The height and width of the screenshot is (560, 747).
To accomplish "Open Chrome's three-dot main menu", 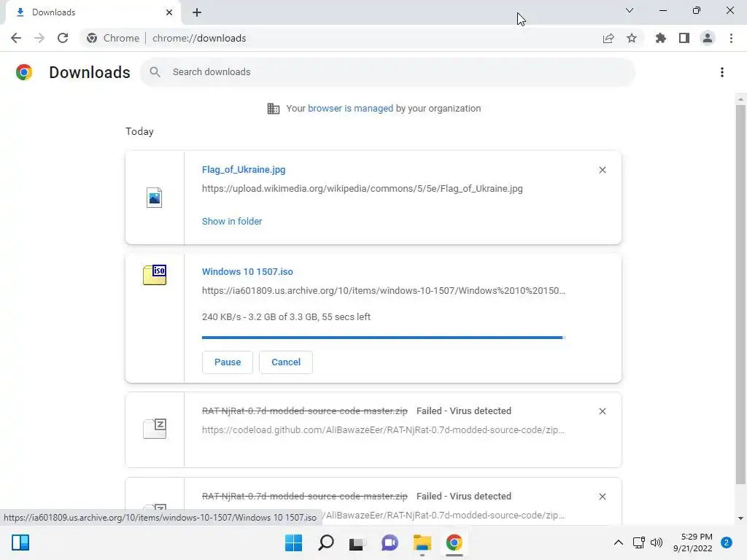I will (731, 38).
